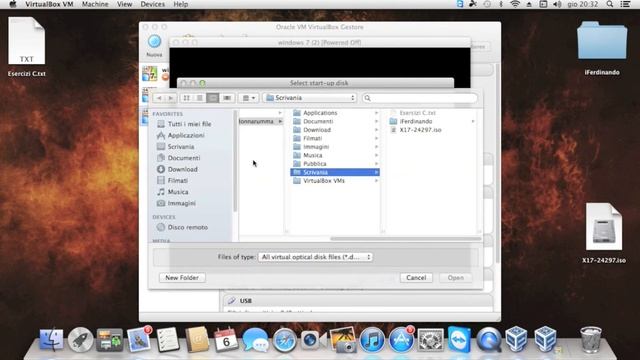This screenshot has height=360, width=640.
Task: Select Esercizi C.txt file on desktop
Action: click(x=27, y=47)
